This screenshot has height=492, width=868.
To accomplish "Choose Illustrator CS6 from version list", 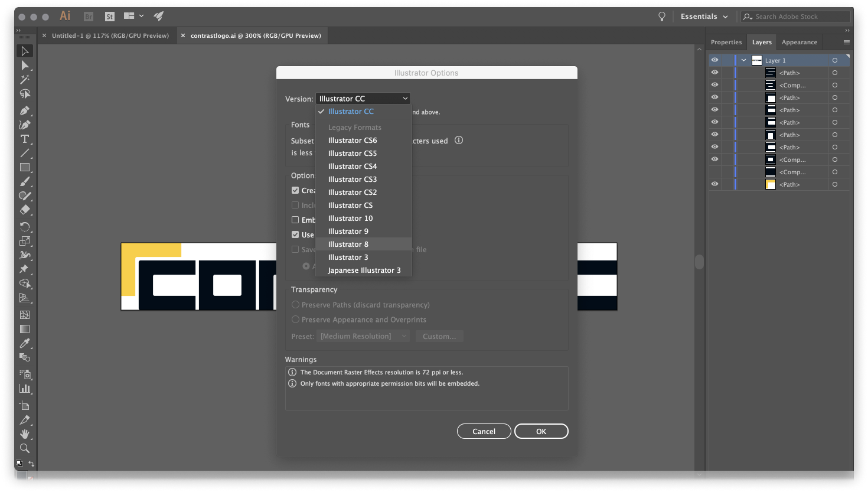I will pos(364,141).
